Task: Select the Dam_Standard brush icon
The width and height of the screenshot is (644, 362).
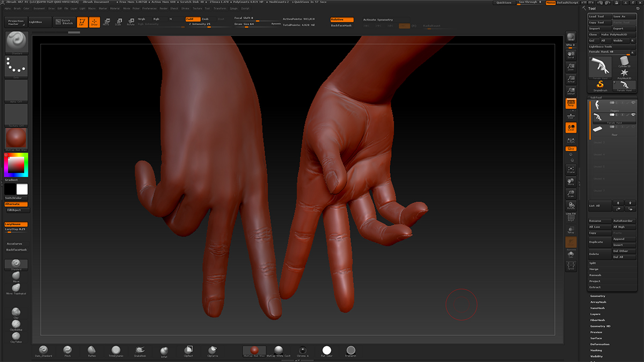Action: [x=43, y=350]
